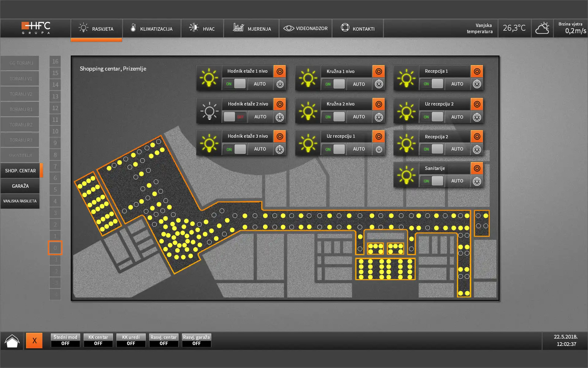Screen dimensions: 588x368
Task: Open the KLIMATIZACIJA tab
Action: tap(151, 29)
